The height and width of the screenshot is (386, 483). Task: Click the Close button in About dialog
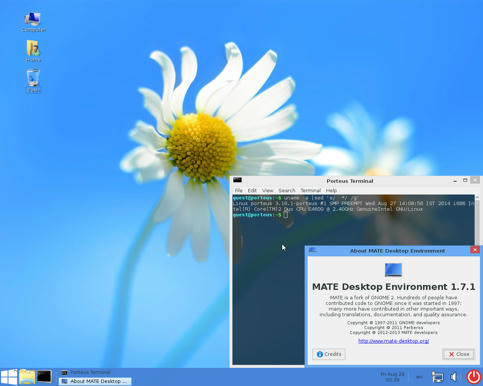(x=459, y=354)
